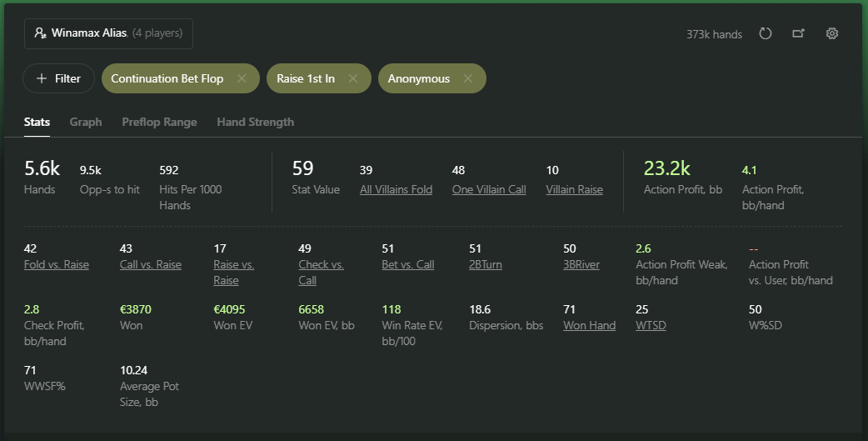Screen dimensions: 868x441
Task: Open the Hand Strength tab
Action: [255, 122]
